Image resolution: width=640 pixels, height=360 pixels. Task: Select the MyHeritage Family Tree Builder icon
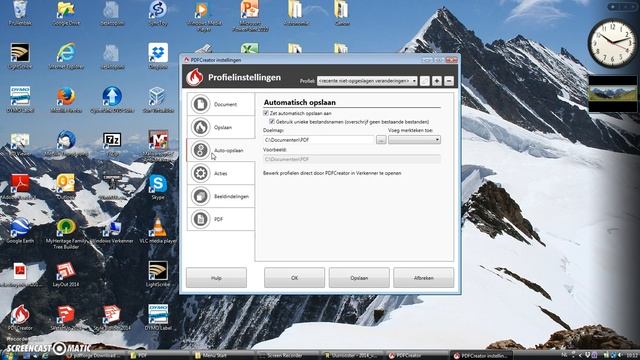(66, 233)
